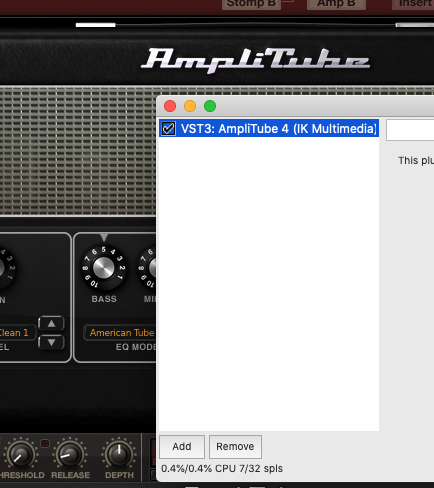Uncheck the VST3 AmpliTube 4 plugin checkbox
This screenshot has height=488, width=434.
(x=169, y=128)
